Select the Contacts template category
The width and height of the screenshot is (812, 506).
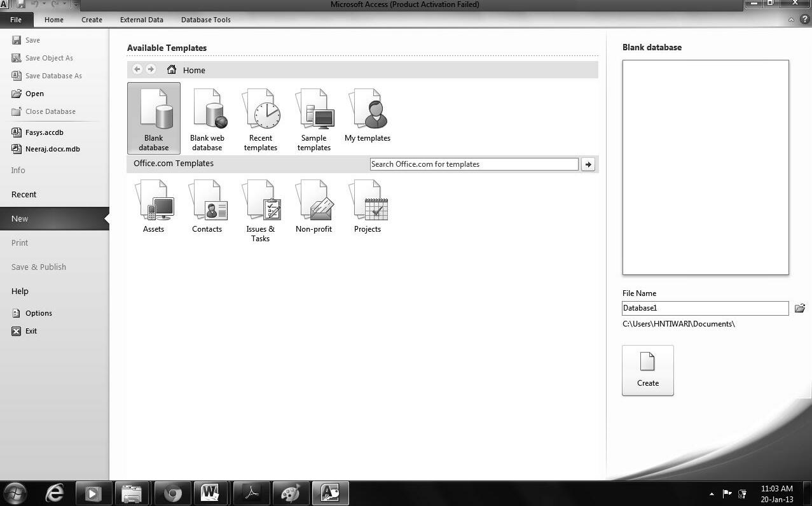(x=207, y=206)
